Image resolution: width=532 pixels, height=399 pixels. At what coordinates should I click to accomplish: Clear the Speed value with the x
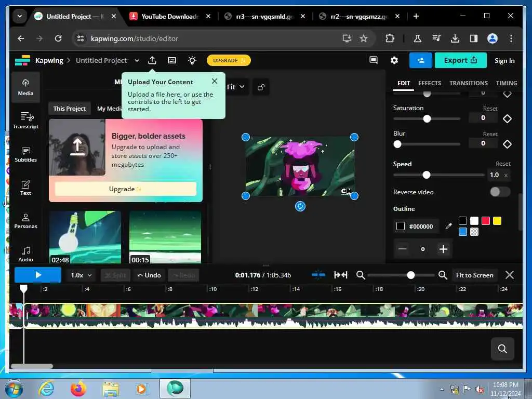tap(506, 175)
